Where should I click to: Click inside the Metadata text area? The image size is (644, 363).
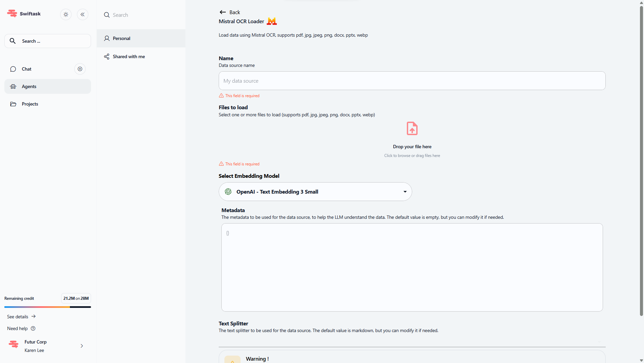(412, 267)
